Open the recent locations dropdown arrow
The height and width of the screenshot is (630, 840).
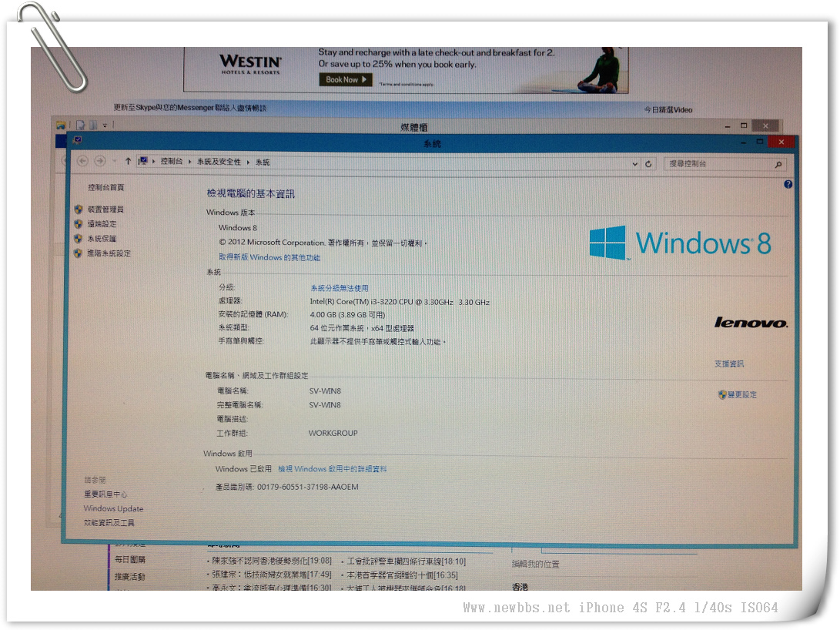115,162
